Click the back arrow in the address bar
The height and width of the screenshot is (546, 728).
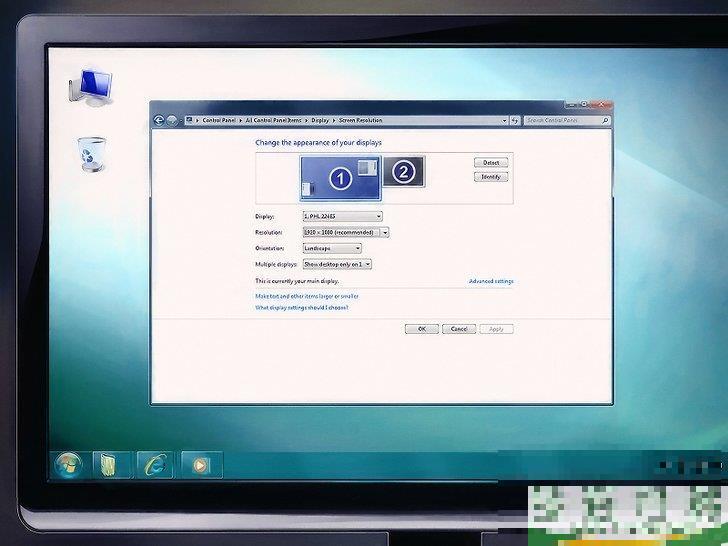(159, 120)
